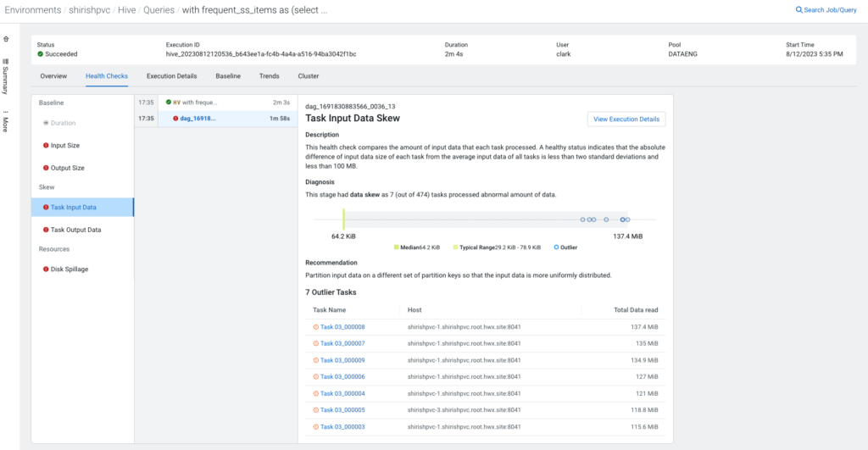Click the home icon in left sidebar
The image size is (868, 450).
click(6, 39)
